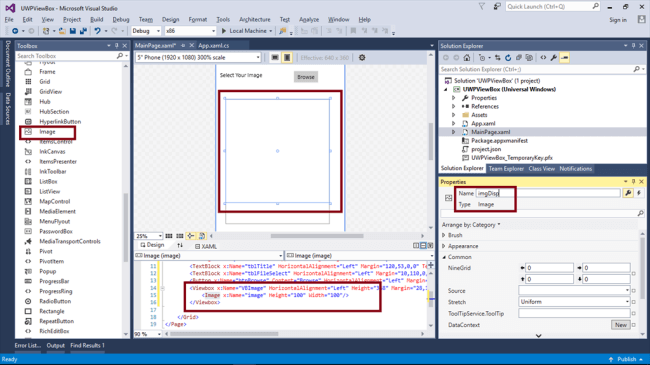This screenshot has width=650, height=365.
Task: Collapse All in Solution Explorer
Action: (x=518, y=58)
